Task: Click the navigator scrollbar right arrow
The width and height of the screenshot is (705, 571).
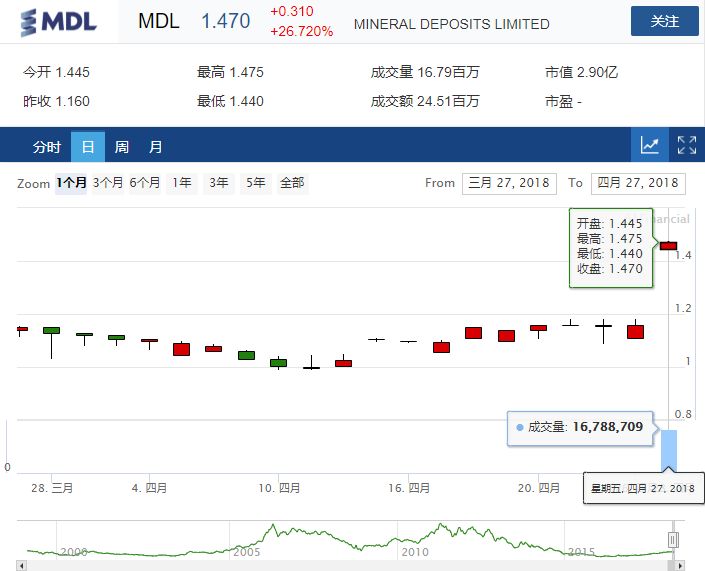Action: pos(680,566)
